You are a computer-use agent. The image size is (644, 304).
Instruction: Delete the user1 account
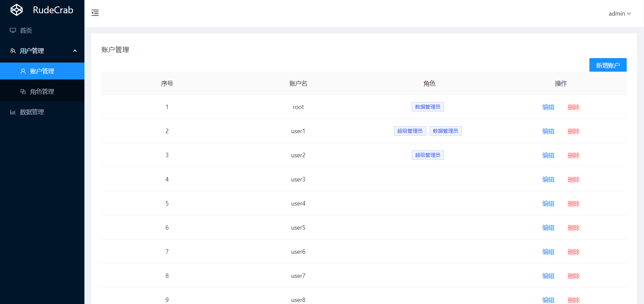click(573, 131)
